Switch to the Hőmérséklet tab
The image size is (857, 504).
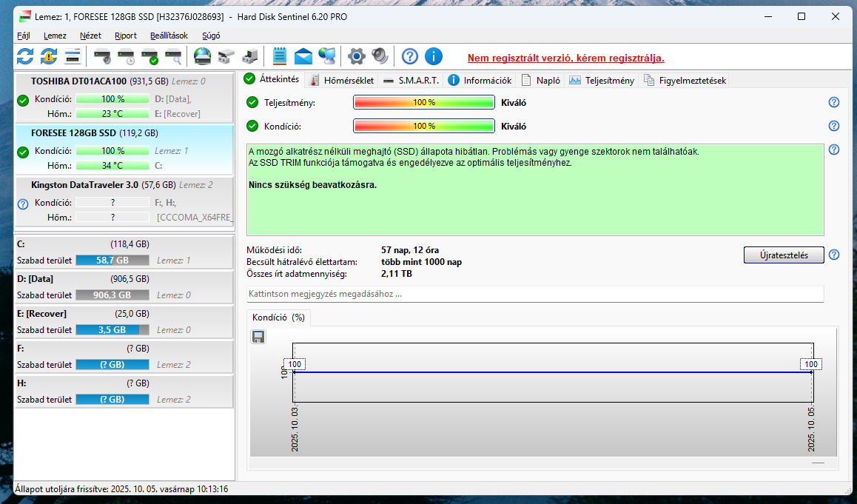click(342, 81)
